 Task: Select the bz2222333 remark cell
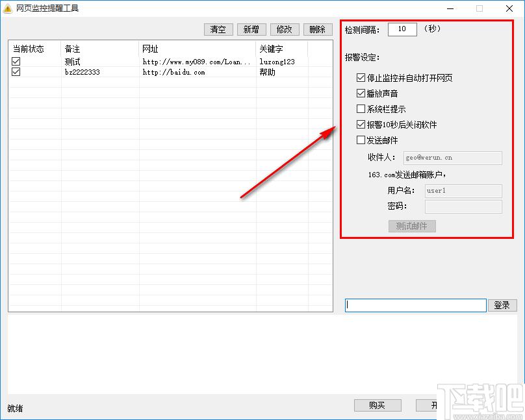click(100, 72)
